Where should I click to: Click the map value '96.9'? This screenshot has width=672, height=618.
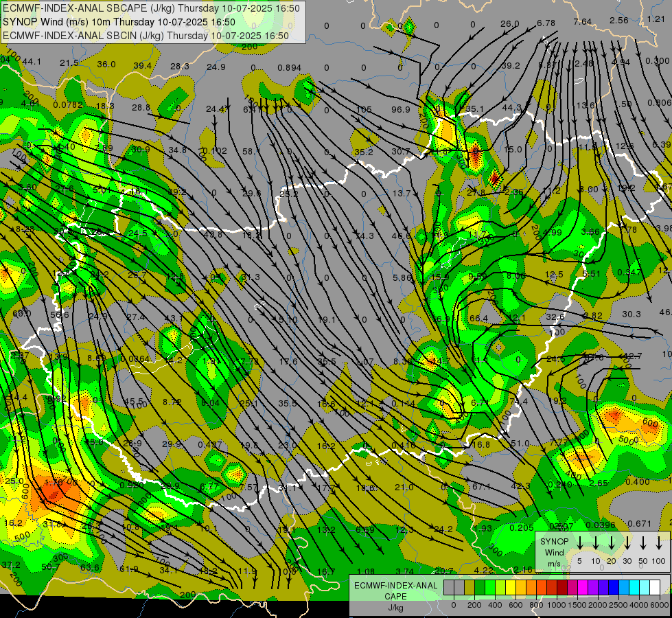pos(401,109)
